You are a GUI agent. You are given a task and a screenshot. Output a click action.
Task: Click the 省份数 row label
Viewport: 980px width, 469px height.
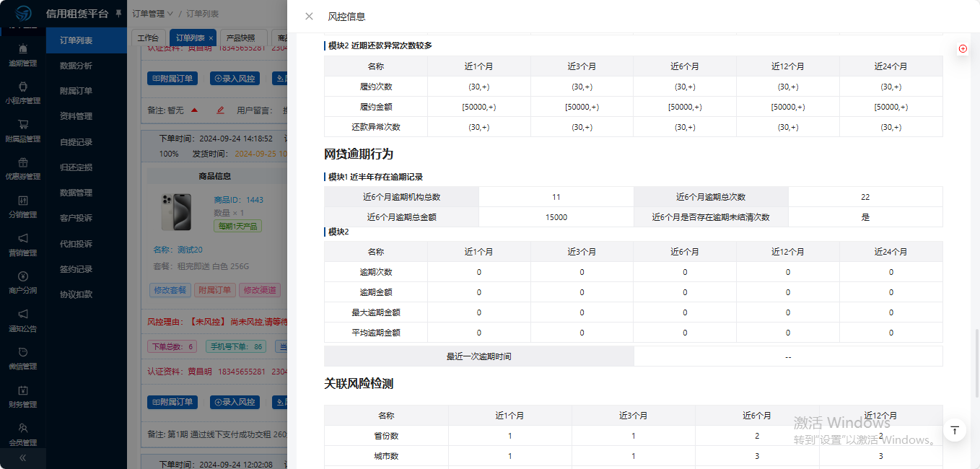386,436
